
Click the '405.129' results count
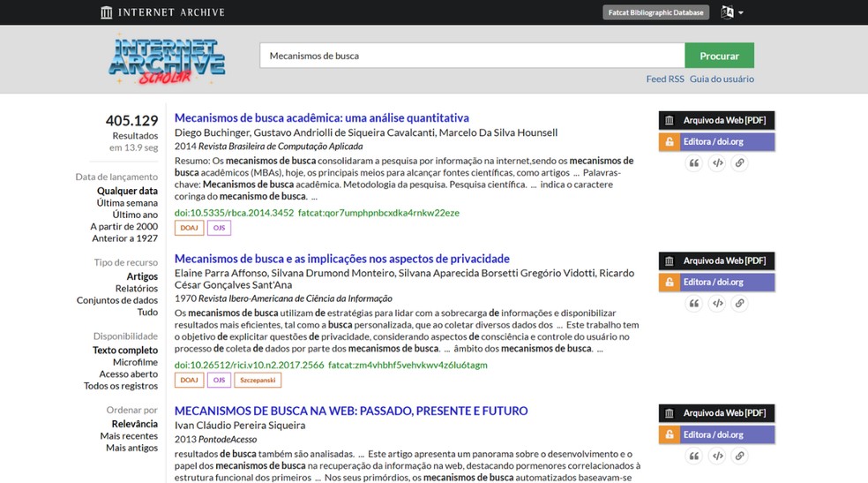(x=131, y=120)
